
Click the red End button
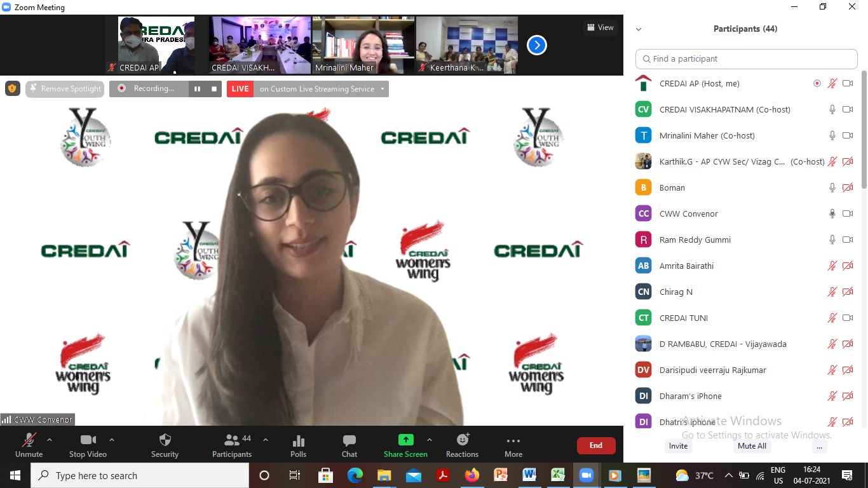click(596, 445)
